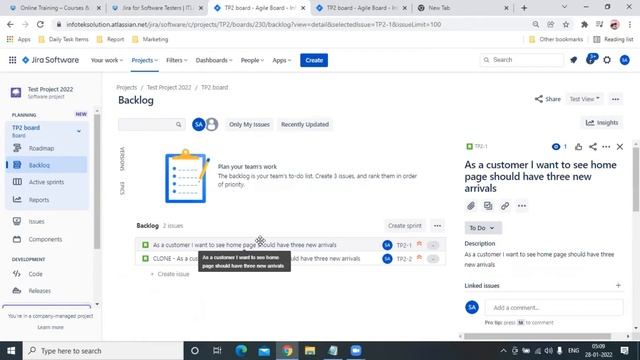
Task: Toggle Recently Updated filter
Action: click(304, 124)
